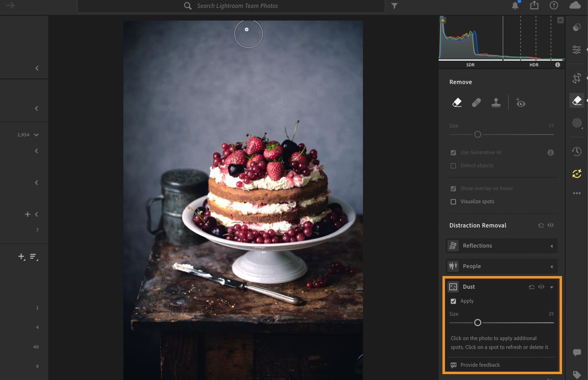Activate the Add Eye removal tool
Viewport: 588px width, 380px height.
tap(520, 102)
